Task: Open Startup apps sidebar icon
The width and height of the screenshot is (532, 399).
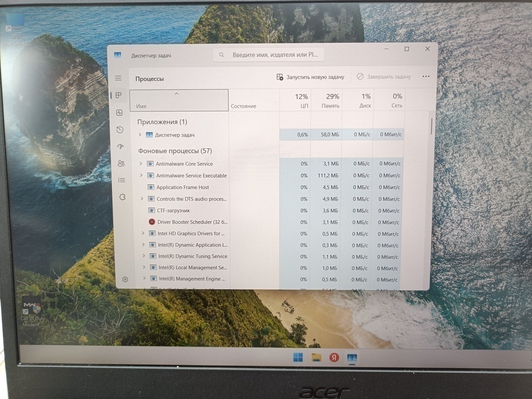Action: tap(120, 147)
